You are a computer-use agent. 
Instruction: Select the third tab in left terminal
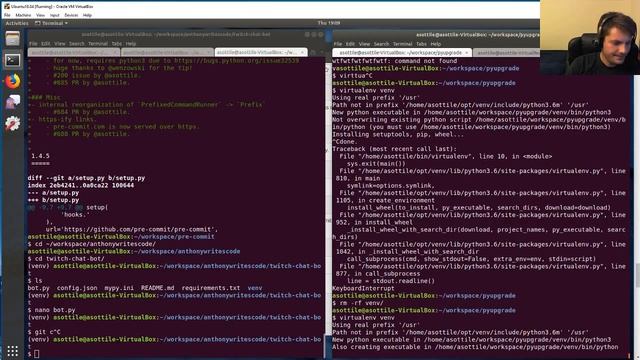pyautogui.click(x=260, y=52)
